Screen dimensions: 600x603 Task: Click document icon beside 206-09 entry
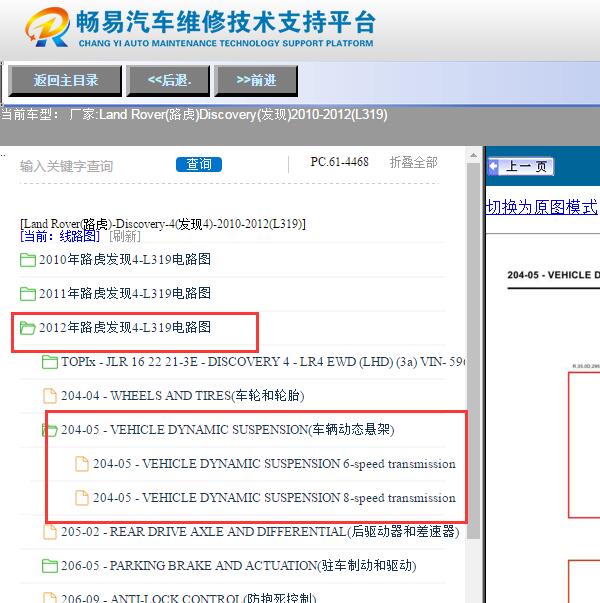(50, 598)
